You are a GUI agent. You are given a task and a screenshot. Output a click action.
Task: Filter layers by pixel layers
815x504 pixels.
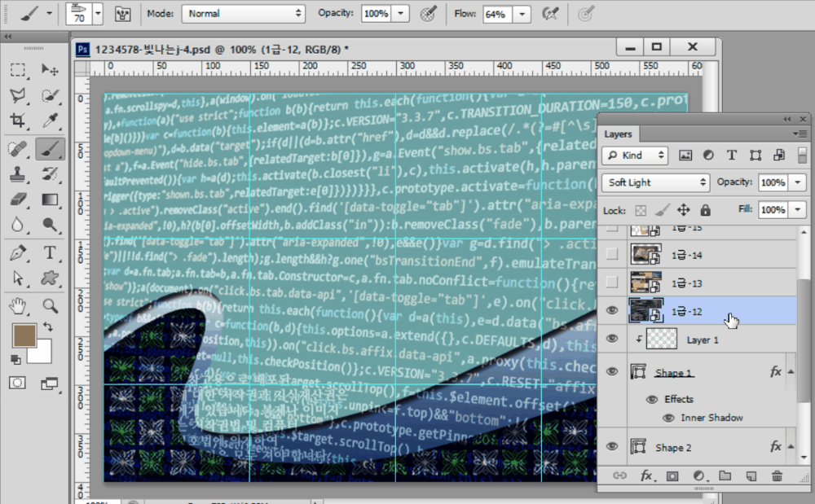coord(685,156)
